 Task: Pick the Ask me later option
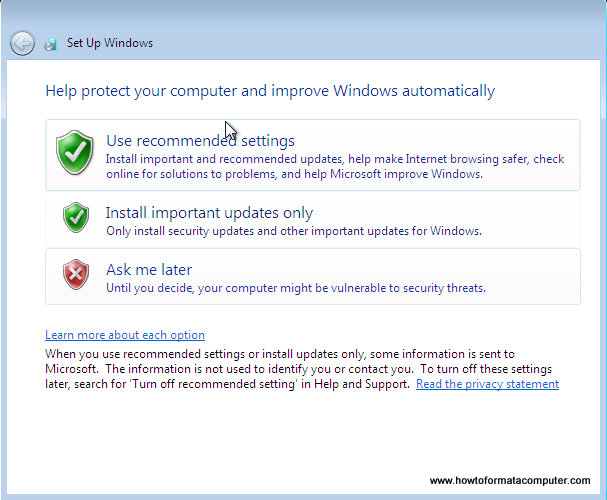click(313, 277)
